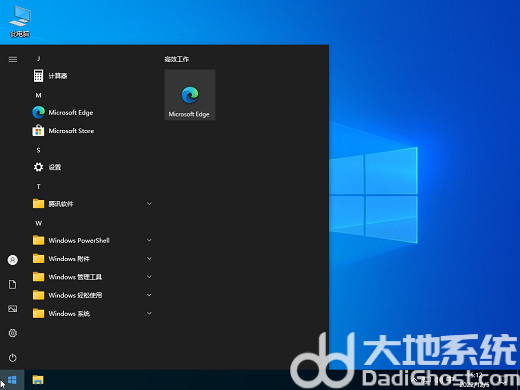Viewport: 520px width, 390px height.
Task: Click the Windows 管理工具 folder icon
Action: pos(38,277)
